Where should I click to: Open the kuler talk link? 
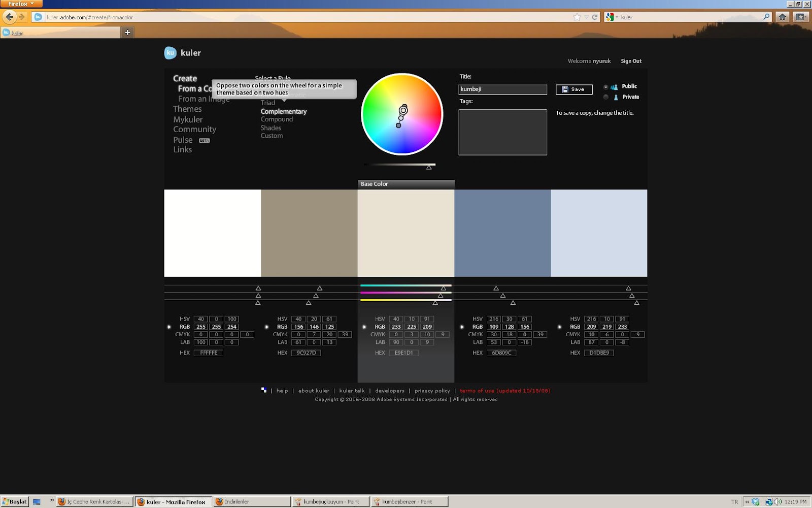point(352,391)
